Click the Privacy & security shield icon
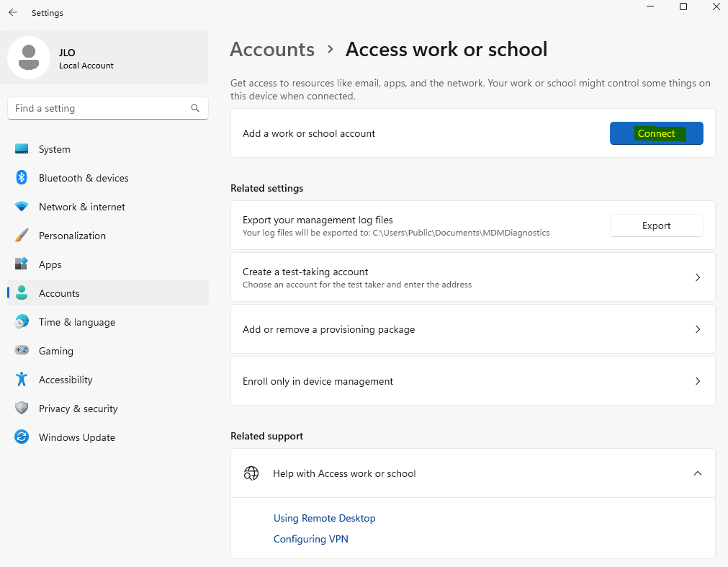This screenshot has width=728, height=567. [22, 408]
